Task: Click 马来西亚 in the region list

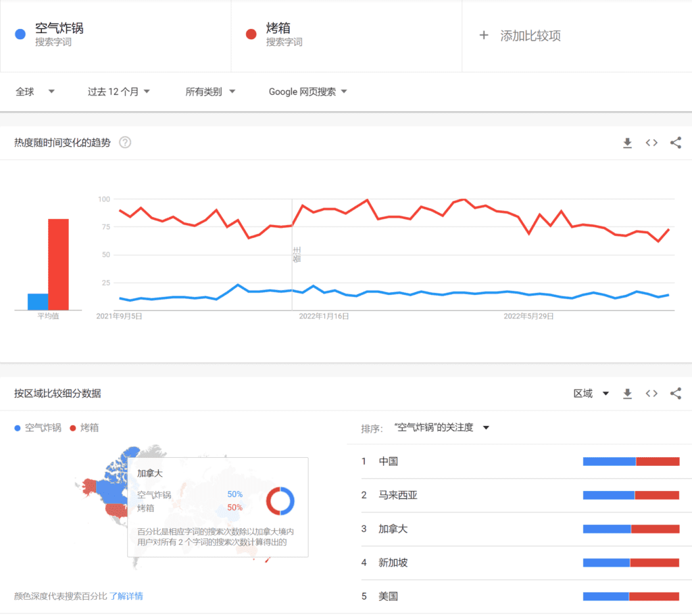Action: click(398, 496)
